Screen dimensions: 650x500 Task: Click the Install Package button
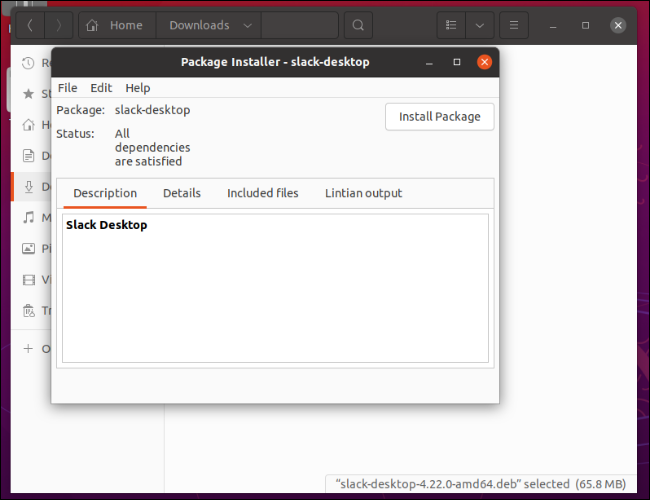(439, 117)
